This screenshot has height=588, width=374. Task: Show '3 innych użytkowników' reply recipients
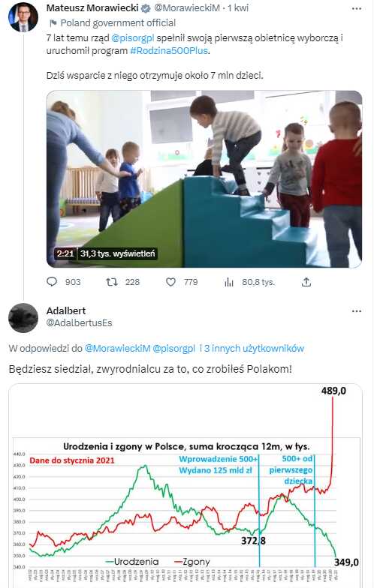[252, 348]
